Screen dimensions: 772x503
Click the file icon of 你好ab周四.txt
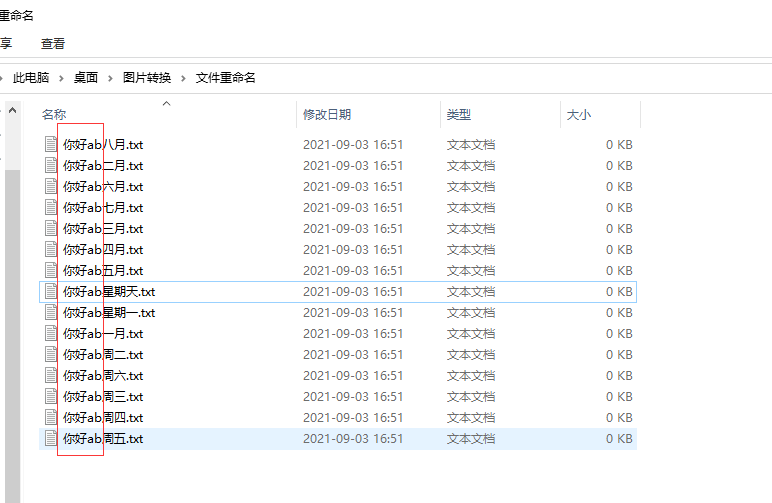pos(51,417)
